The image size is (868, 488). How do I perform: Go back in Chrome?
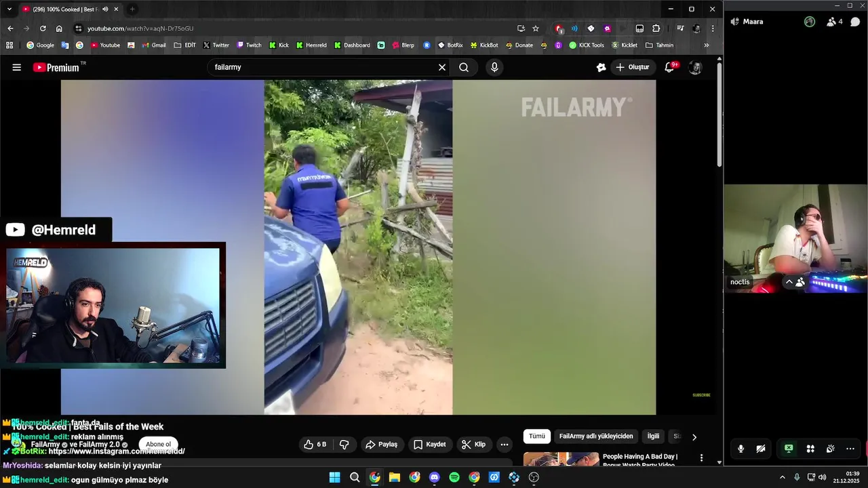[x=10, y=28]
